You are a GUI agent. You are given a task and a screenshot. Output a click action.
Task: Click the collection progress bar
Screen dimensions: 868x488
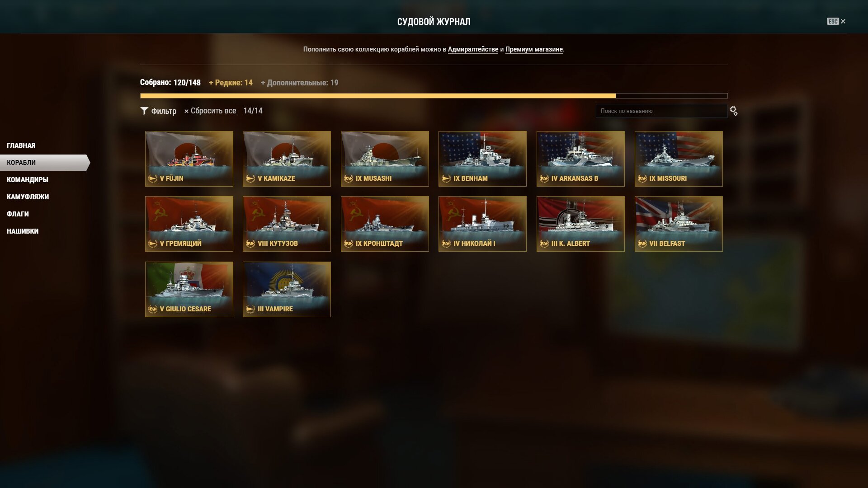point(434,96)
